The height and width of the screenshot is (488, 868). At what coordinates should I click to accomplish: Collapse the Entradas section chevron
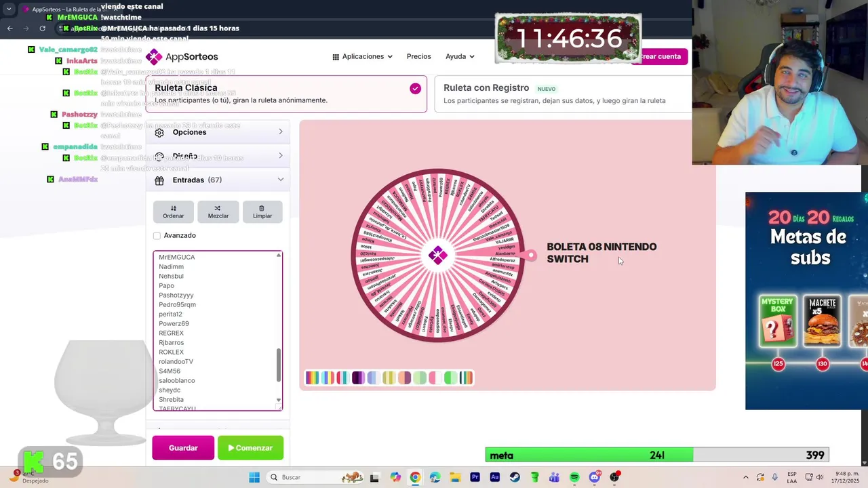coord(281,180)
